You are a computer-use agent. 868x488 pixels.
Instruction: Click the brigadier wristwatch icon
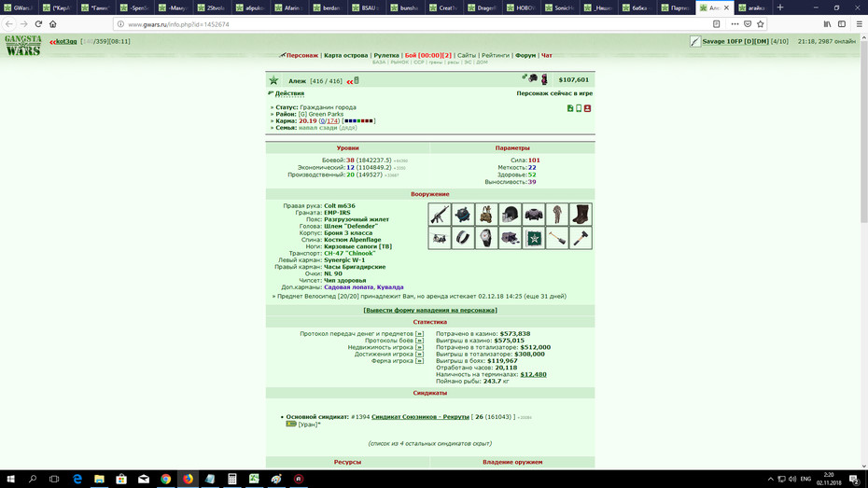486,238
